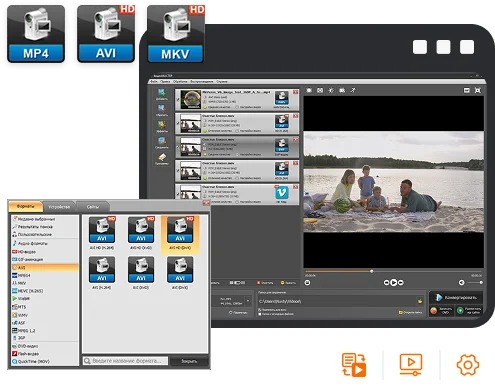Viewport: 495px width, 392px height.
Task: Click the folder browse icon beside the output path
Action: pyautogui.click(x=420, y=301)
